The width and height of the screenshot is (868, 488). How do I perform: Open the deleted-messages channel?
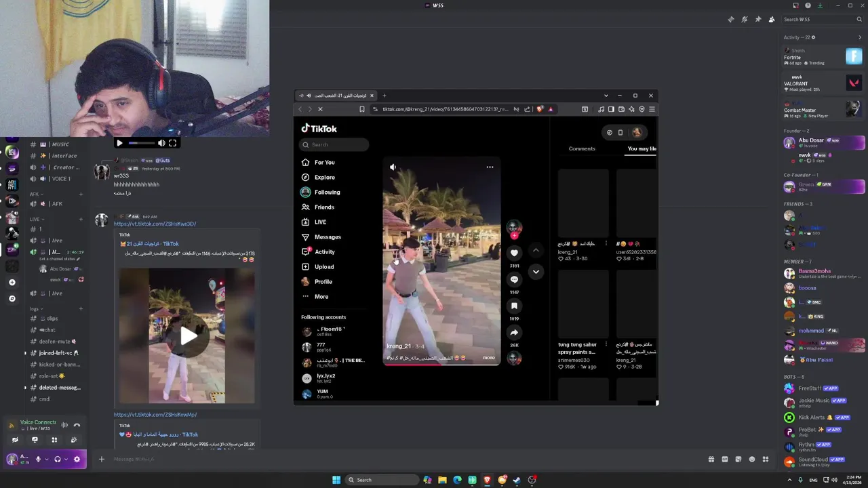pos(56,388)
